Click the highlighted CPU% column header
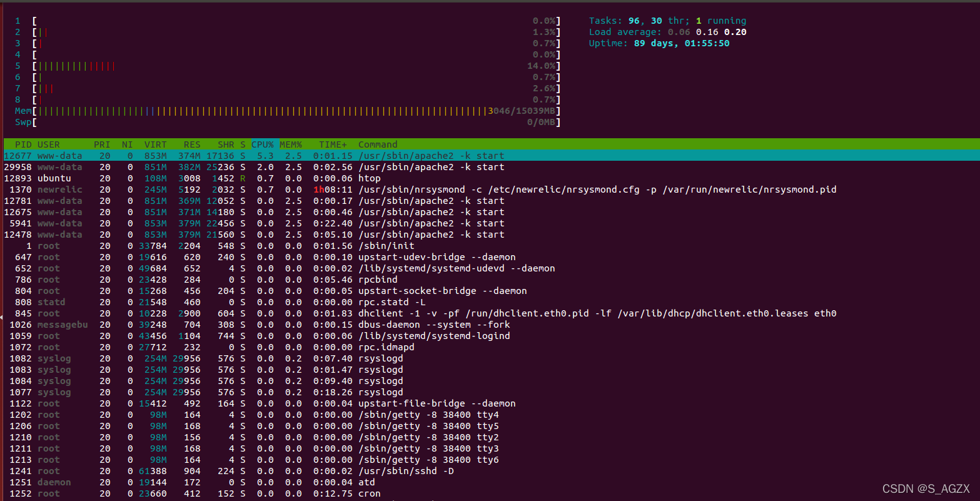 pos(263,144)
